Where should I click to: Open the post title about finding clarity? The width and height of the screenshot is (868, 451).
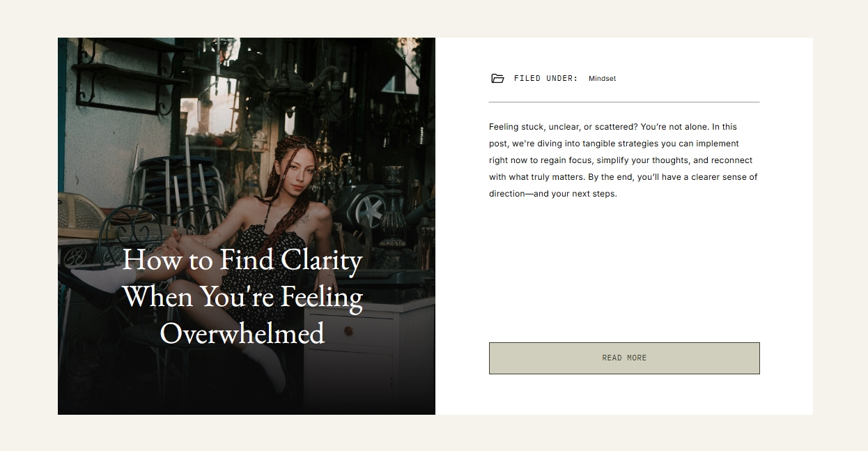coord(242,296)
